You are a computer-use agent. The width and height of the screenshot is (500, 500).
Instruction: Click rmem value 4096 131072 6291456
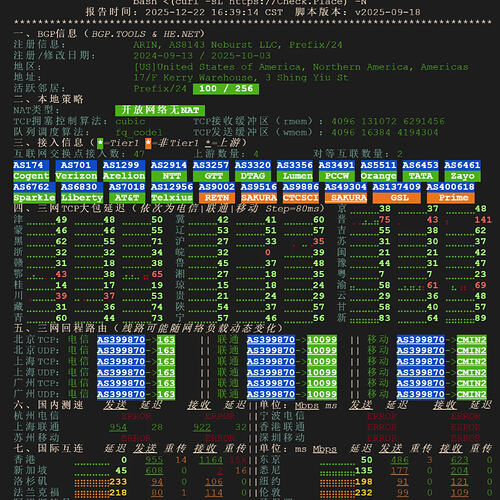(x=388, y=121)
